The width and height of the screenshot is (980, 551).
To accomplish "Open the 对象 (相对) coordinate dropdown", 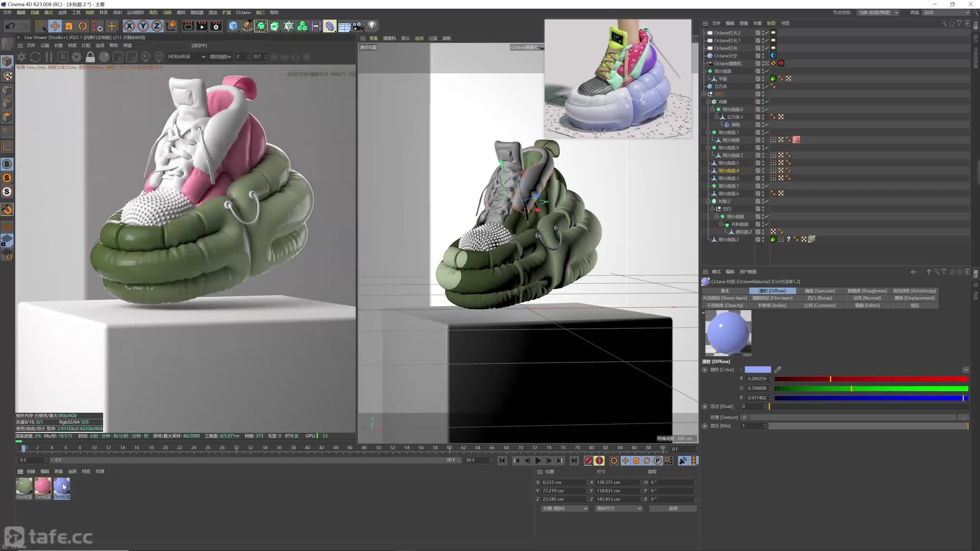I will tap(565, 509).
